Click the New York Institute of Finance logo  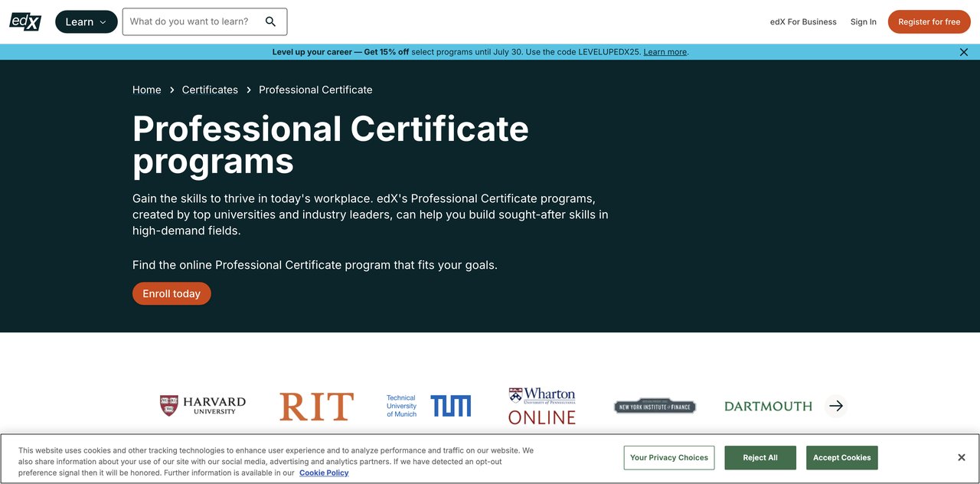pos(655,406)
